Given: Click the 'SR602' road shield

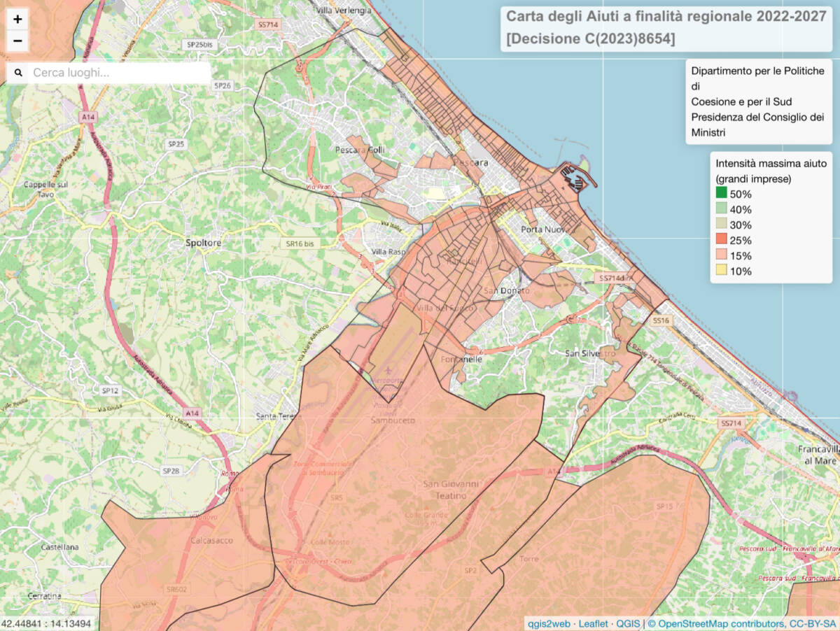Looking at the screenshot, I should pyautogui.click(x=176, y=590).
